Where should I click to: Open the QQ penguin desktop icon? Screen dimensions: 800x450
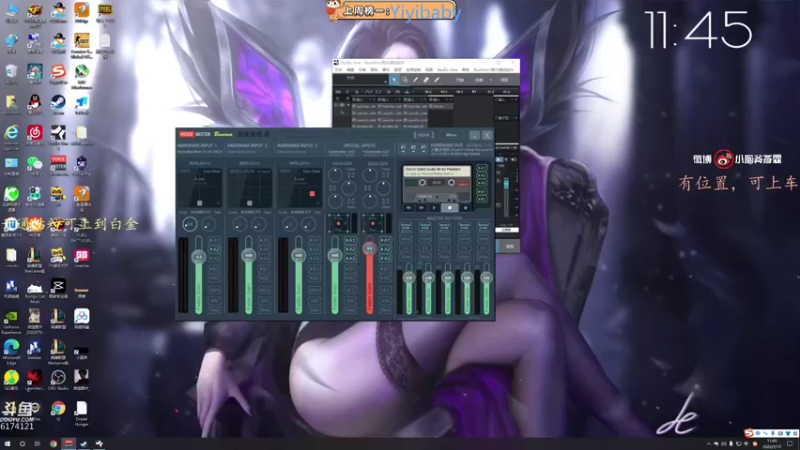click(x=35, y=104)
